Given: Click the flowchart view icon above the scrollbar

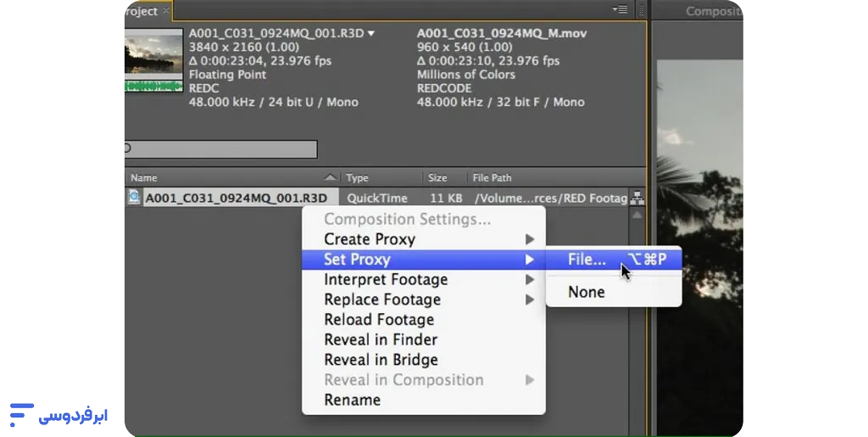Looking at the screenshot, I should 637,197.
